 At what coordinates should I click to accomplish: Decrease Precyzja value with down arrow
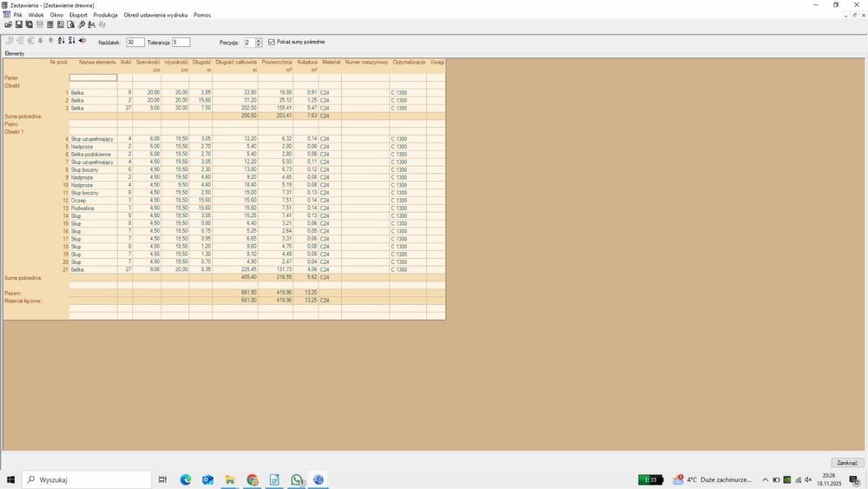[x=259, y=44]
